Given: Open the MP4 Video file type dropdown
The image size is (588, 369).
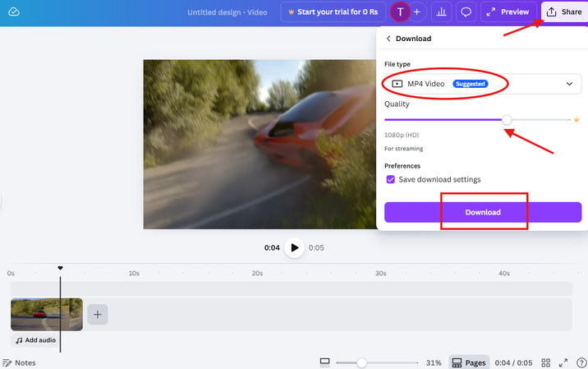Looking at the screenshot, I should [483, 84].
